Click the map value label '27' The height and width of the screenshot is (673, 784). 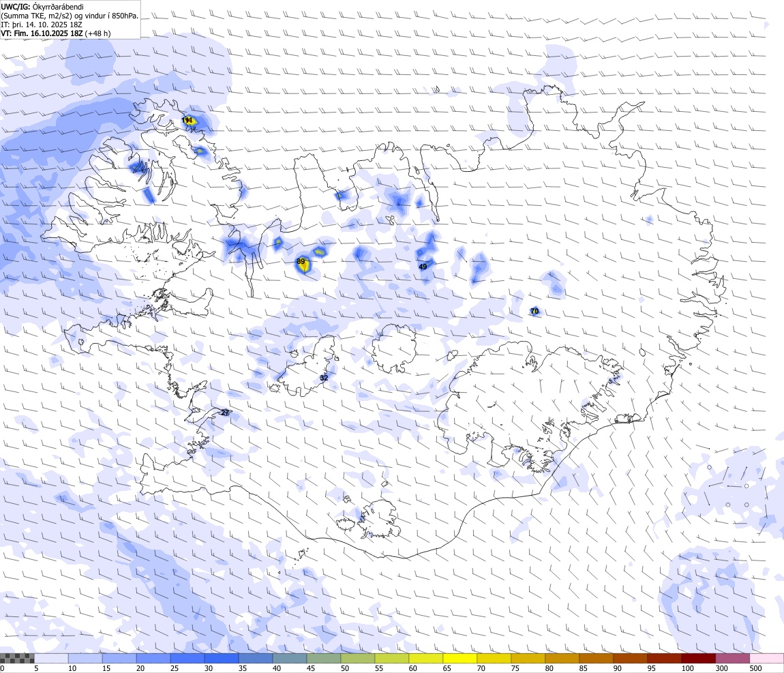point(225,413)
